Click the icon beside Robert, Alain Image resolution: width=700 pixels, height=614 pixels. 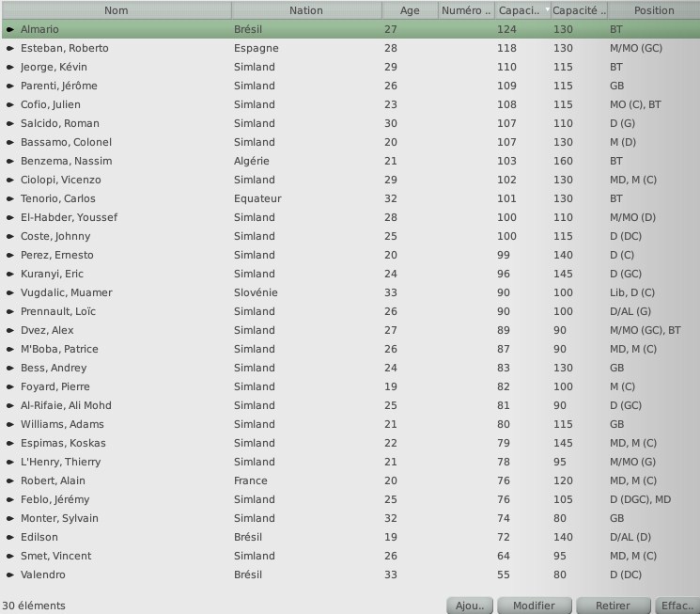[10, 481]
